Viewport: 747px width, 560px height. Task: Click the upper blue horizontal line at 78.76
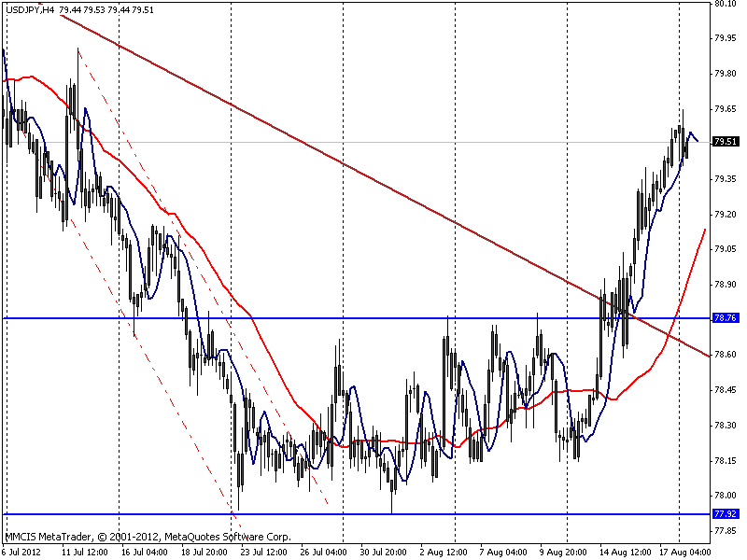357,318
